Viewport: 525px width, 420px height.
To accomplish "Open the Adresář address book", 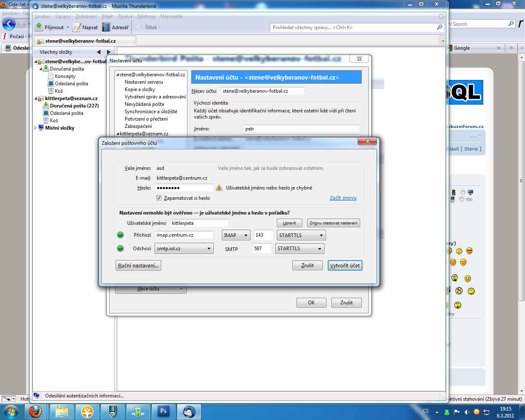I will [x=115, y=27].
